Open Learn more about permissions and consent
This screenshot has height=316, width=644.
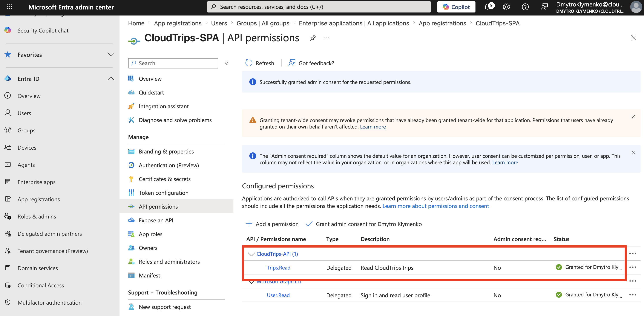click(x=435, y=206)
